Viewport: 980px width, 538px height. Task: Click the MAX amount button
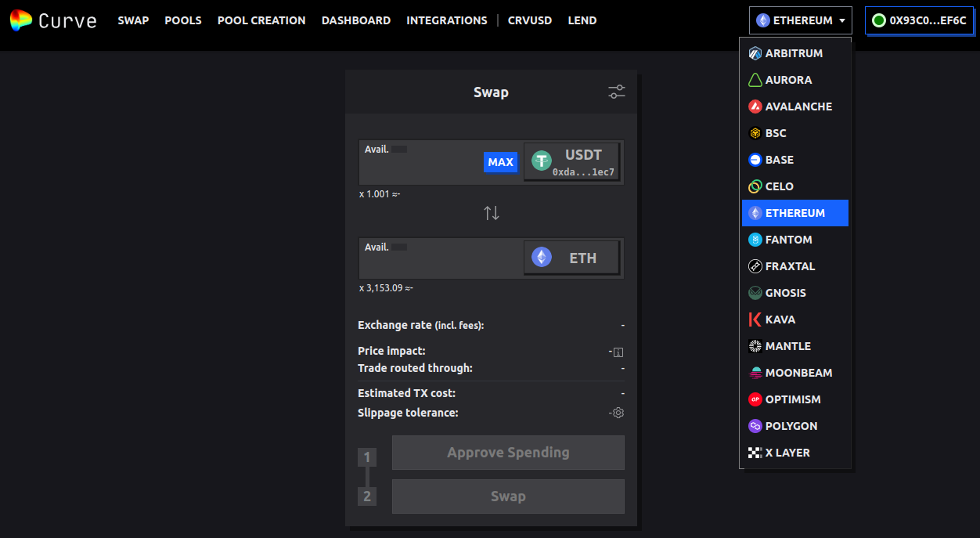coord(500,162)
